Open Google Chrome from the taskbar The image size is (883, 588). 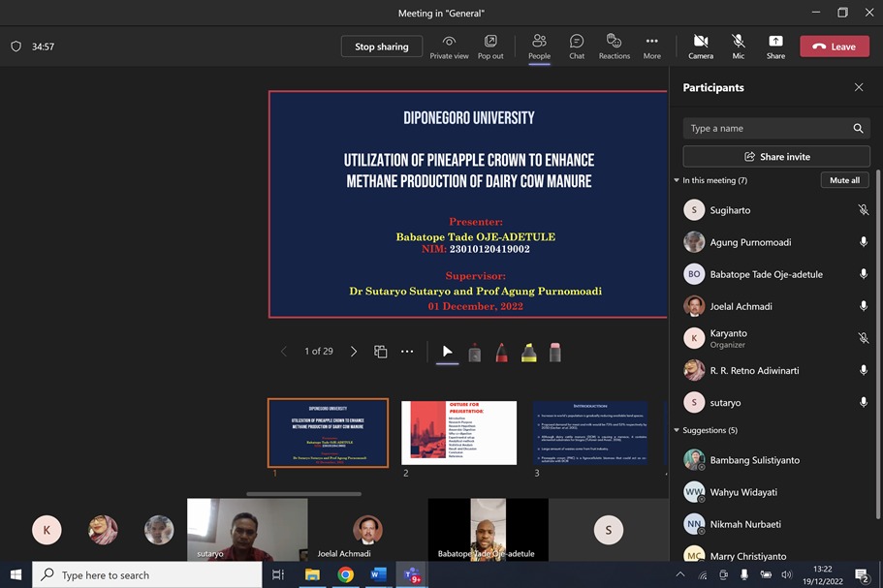(x=345, y=574)
